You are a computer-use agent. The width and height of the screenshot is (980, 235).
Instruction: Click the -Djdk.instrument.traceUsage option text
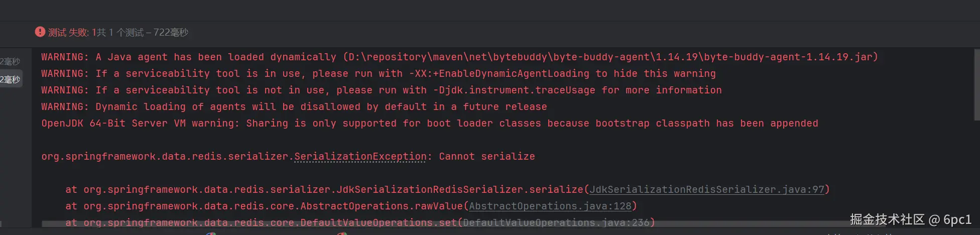click(514, 90)
